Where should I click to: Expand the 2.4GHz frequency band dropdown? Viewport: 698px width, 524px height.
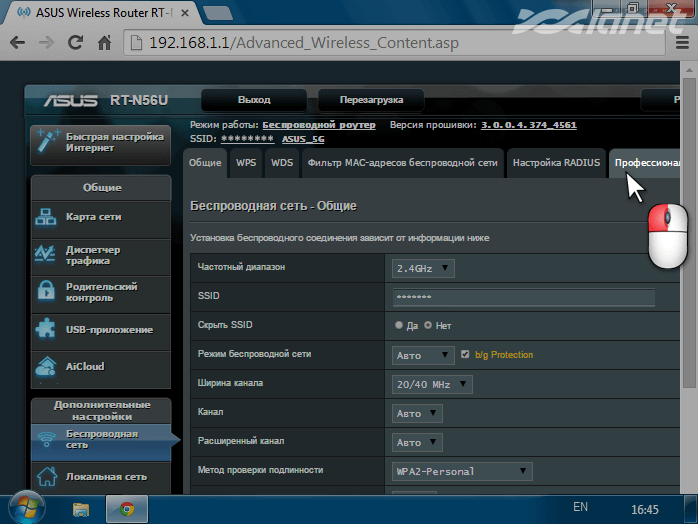click(x=423, y=268)
